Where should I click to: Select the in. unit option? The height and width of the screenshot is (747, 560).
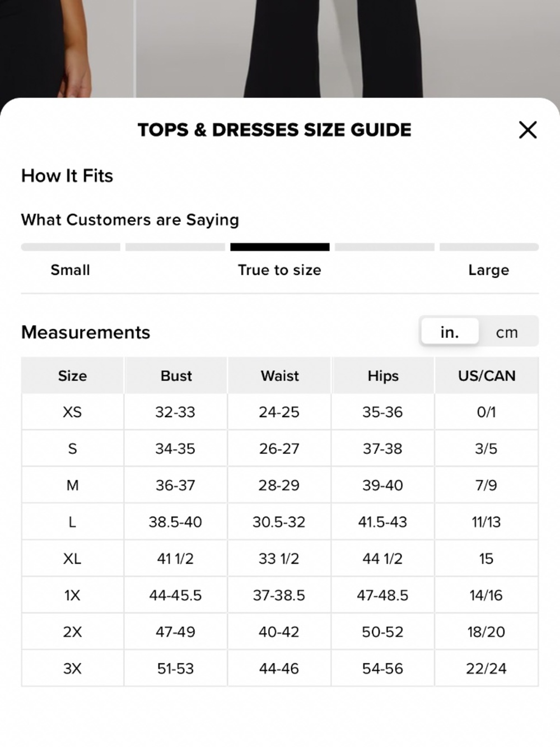[449, 332]
